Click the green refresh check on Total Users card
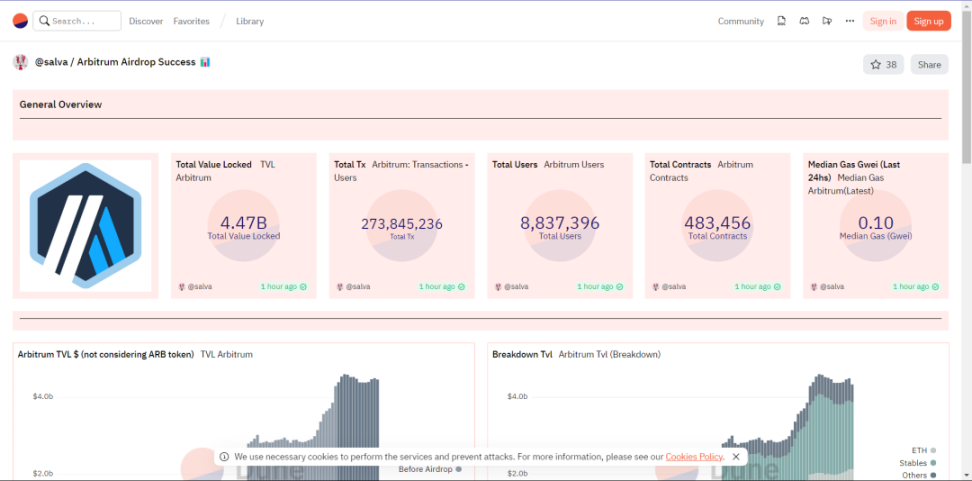Image resolution: width=972 pixels, height=481 pixels. (619, 287)
